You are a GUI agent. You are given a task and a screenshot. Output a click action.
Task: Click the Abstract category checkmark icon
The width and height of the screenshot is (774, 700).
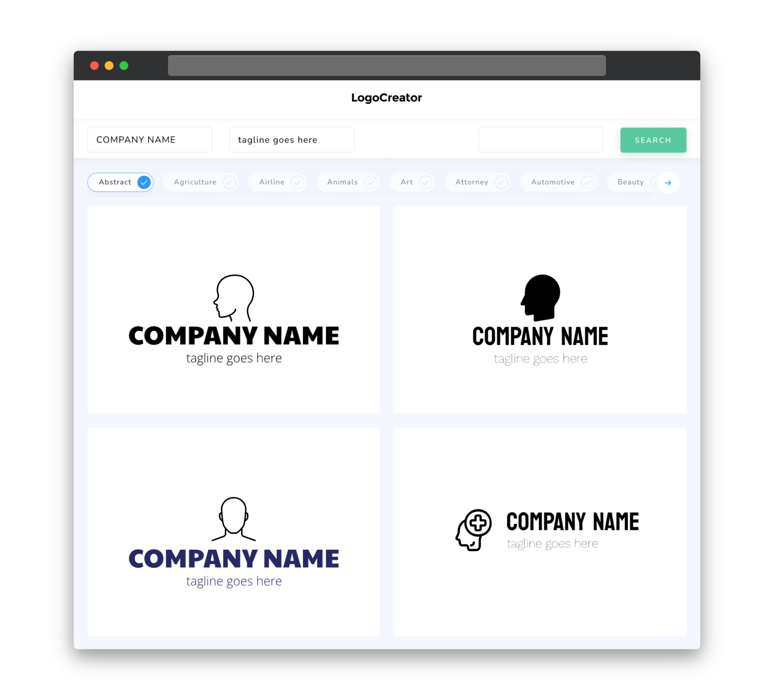144,182
